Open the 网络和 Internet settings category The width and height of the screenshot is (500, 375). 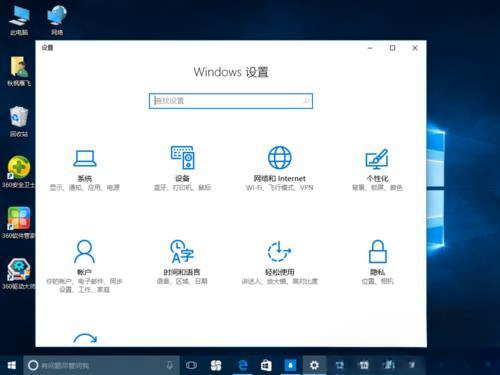coord(279,169)
